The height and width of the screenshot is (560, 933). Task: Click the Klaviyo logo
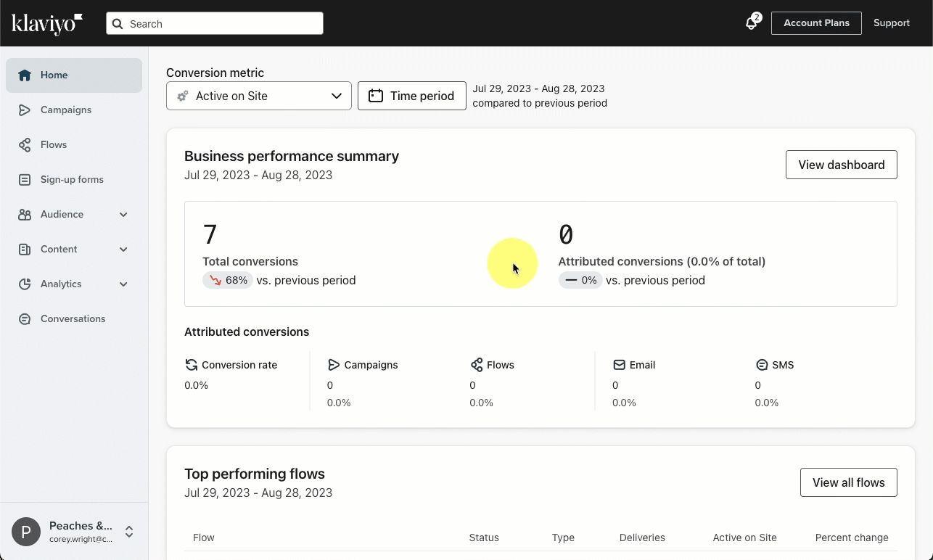coord(47,23)
